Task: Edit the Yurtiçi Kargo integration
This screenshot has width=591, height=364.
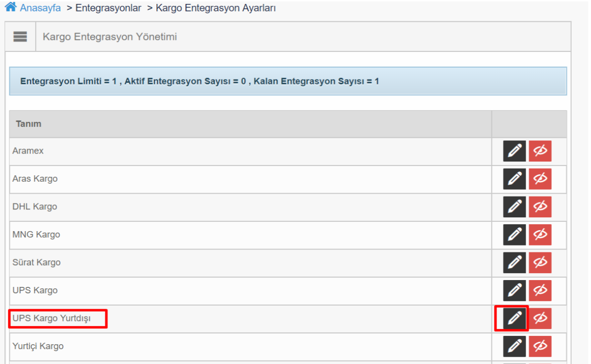Action: [514, 346]
